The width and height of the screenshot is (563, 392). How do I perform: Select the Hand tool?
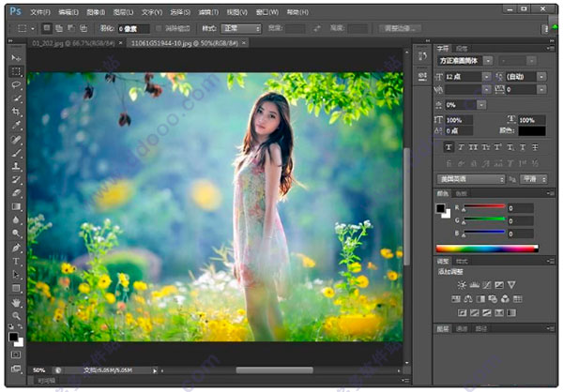tap(16, 303)
